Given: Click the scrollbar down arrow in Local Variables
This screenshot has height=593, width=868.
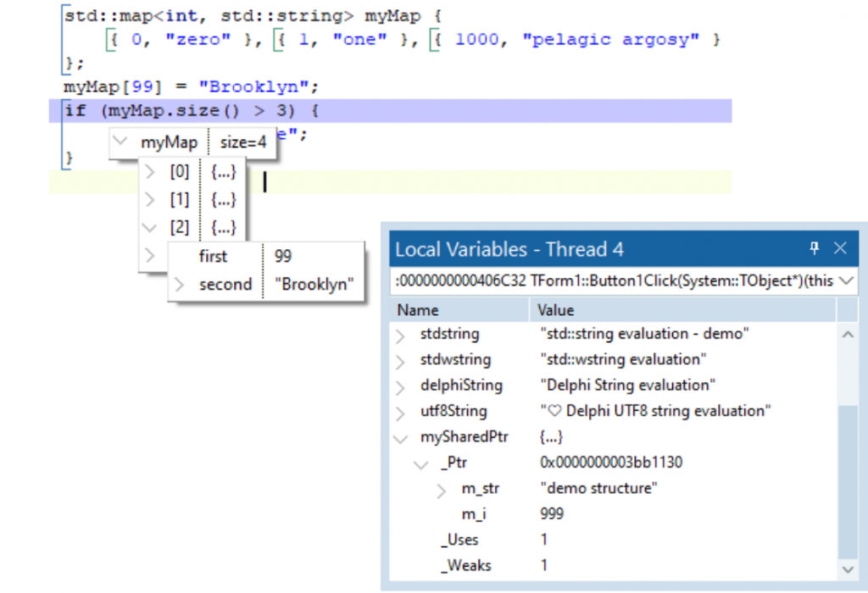Looking at the screenshot, I should click(848, 569).
